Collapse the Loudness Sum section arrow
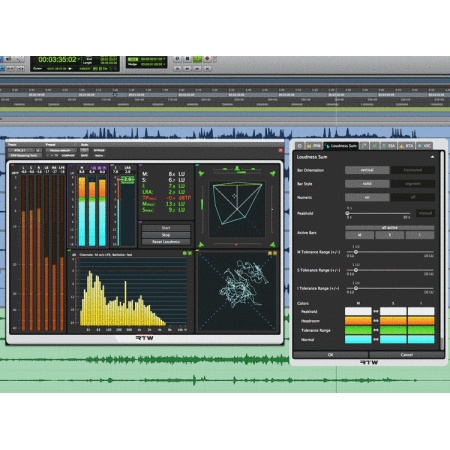Image resolution: width=450 pixels, height=450 pixels. 432,157
